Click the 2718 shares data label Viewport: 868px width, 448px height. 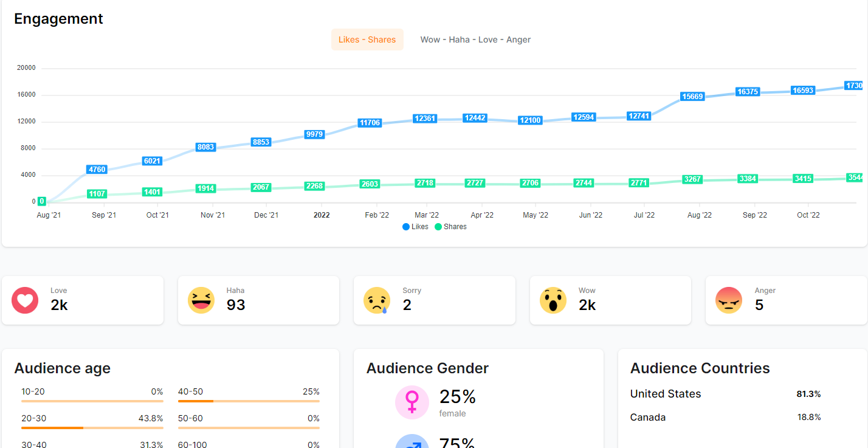click(425, 183)
